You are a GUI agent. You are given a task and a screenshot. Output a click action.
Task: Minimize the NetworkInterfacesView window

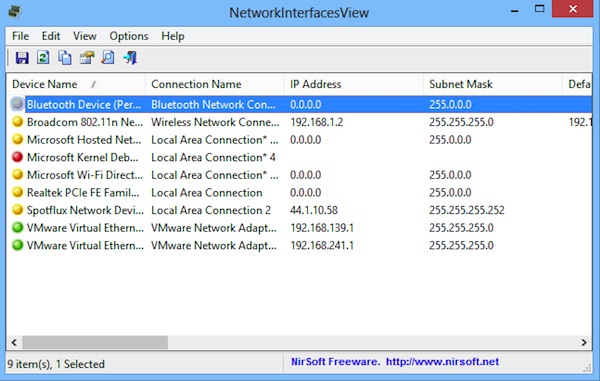click(515, 10)
